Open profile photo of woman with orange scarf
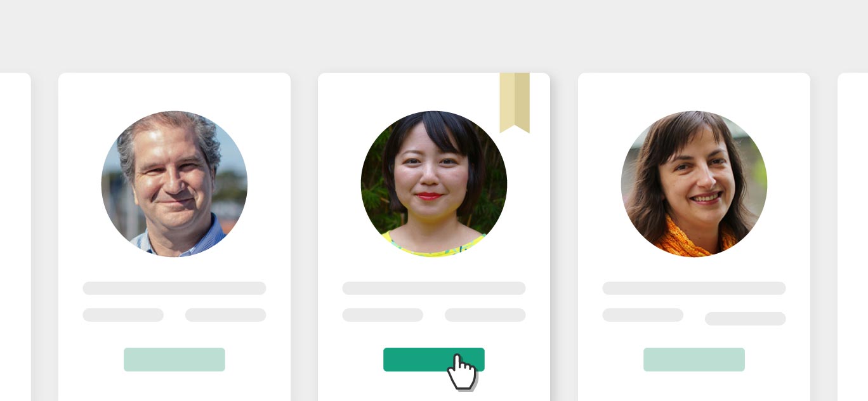This screenshot has height=401, width=868. [694, 184]
